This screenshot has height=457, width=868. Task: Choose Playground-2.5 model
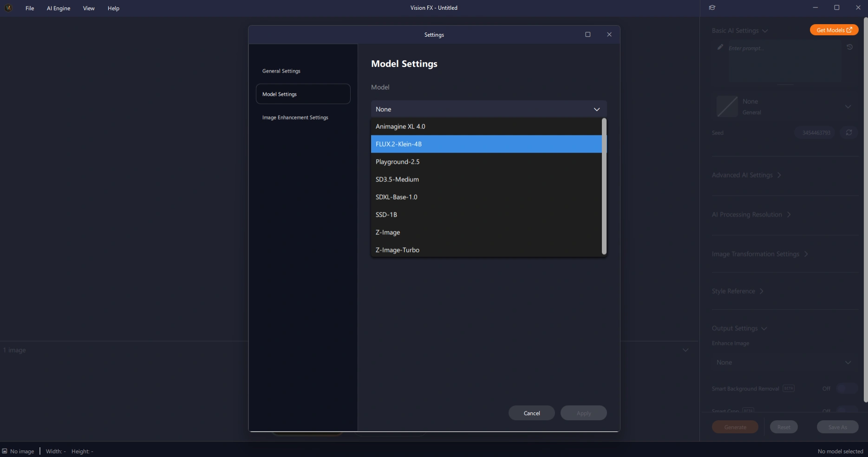tap(486, 162)
